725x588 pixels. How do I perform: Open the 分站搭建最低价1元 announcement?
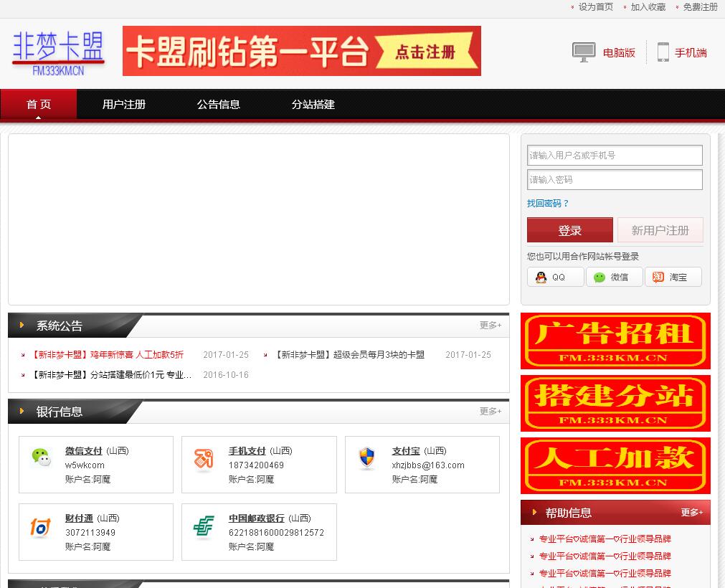111,375
